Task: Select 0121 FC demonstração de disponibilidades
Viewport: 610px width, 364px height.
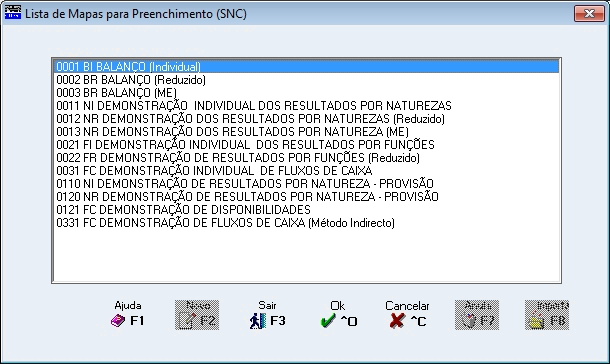Action: (x=306, y=210)
